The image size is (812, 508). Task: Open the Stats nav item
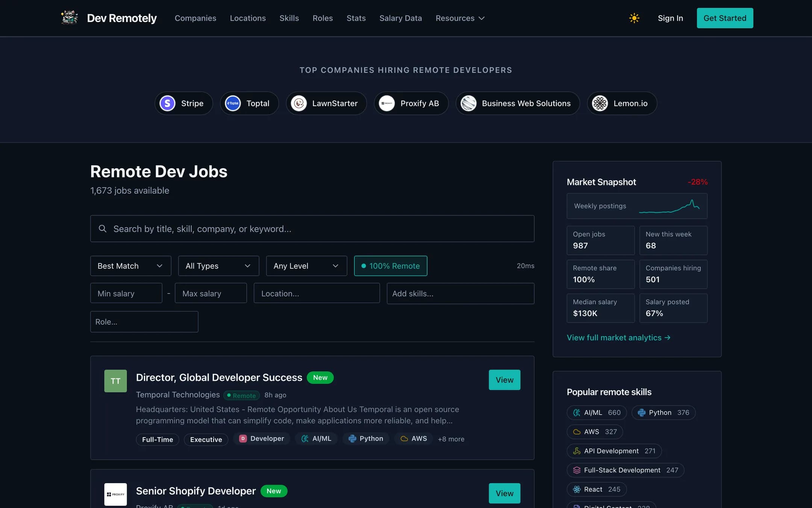(356, 18)
